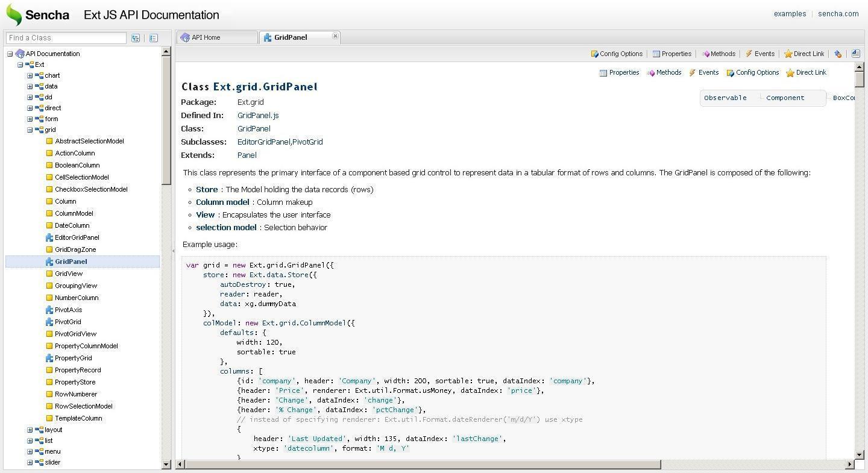Follow the selection model link in description

226,227
